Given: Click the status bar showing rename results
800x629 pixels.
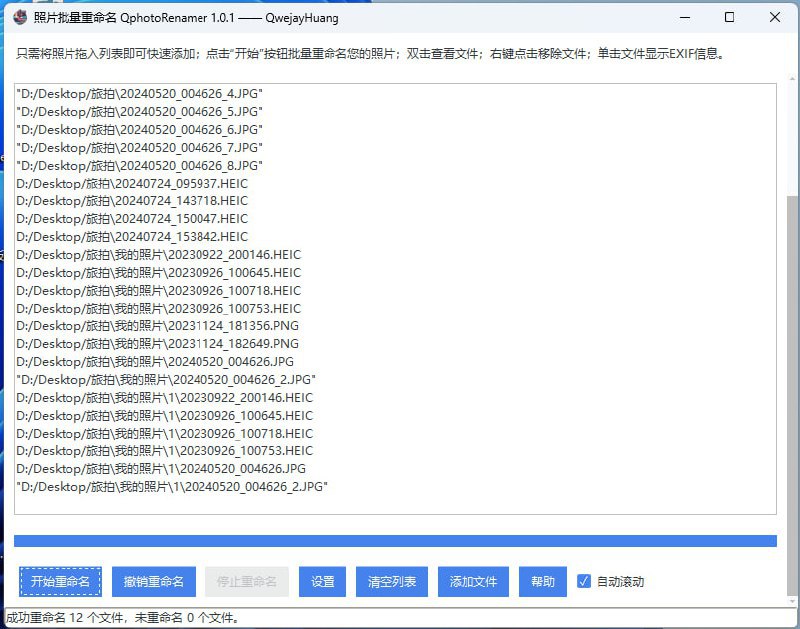Looking at the screenshot, I should tap(120, 618).
